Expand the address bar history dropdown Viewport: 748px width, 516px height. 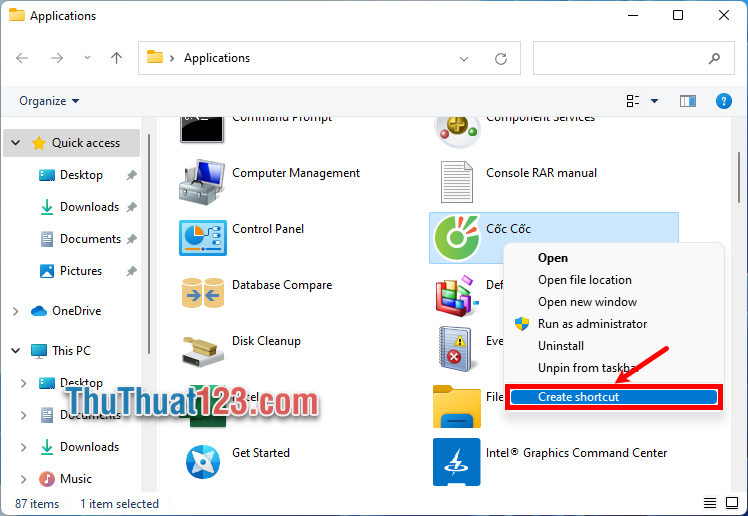coord(464,59)
